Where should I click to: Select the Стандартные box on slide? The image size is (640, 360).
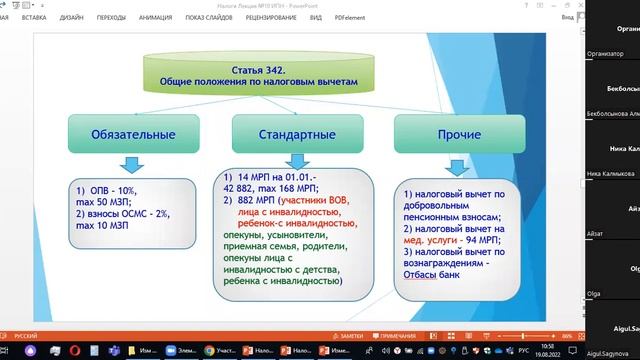298,134
